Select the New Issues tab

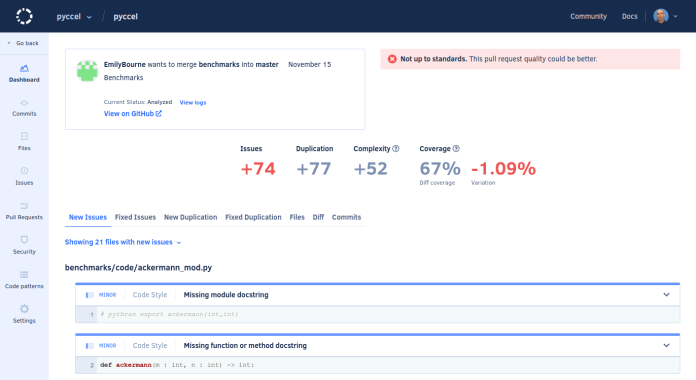point(88,217)
